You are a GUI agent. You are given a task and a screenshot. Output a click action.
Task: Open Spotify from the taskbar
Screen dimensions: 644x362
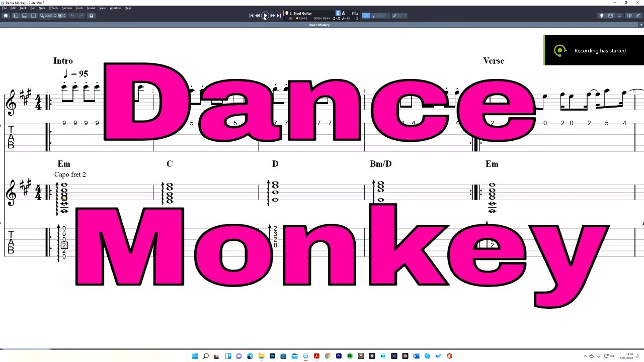click(x=350, y=356)
